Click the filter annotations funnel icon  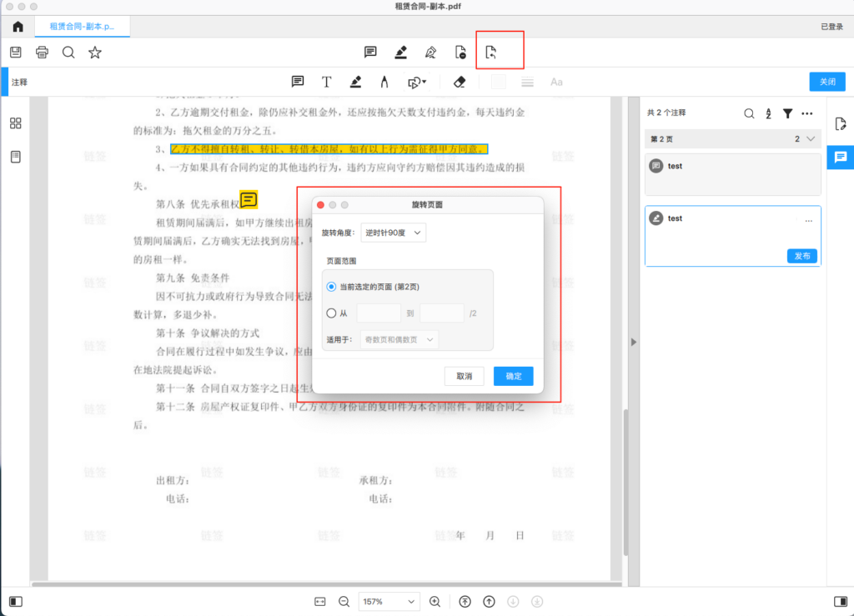coord(786,113)
